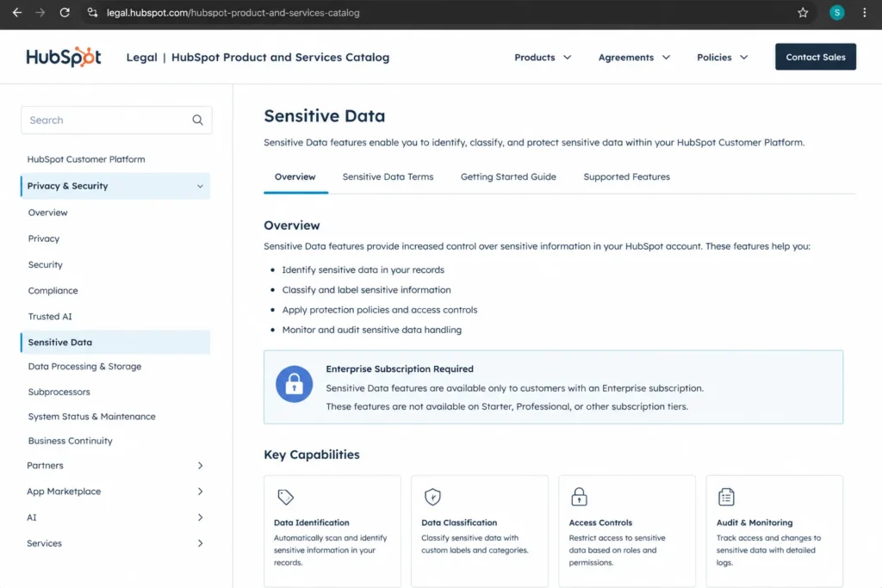The height and width of the screenshot is (588, 882).
Task: Switch to Supported Features tab
Action: pyautogui.click(x=627, y=176)
